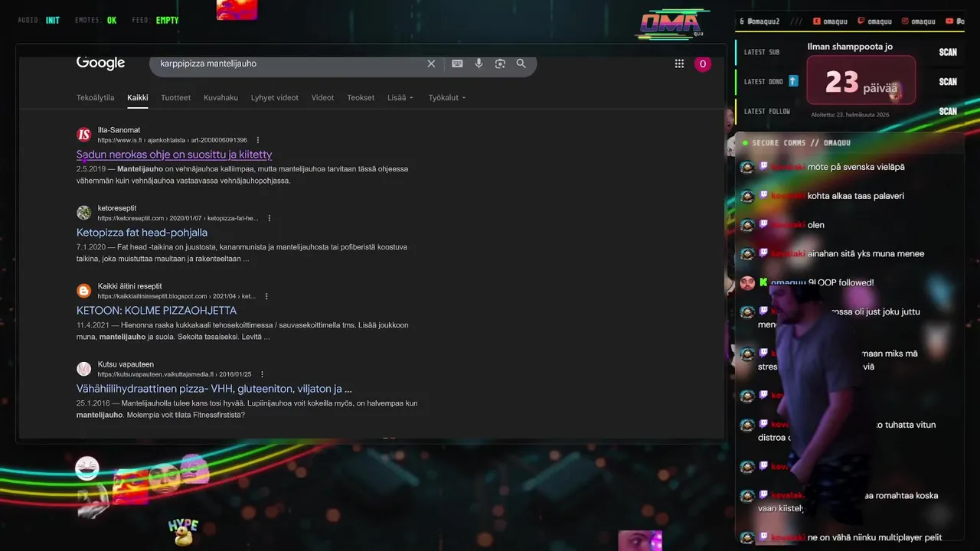Open the Google apps grid
This screenshot has height=551, width=980.
[x=679, y=64]
